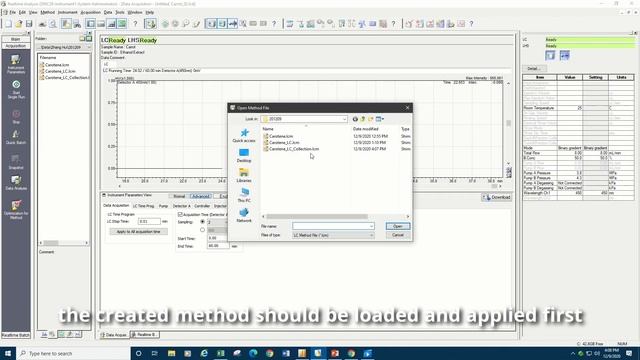The image size is (640, 360).
Task: Open Quick Batch from the sidebar
Action: [16, 137]
